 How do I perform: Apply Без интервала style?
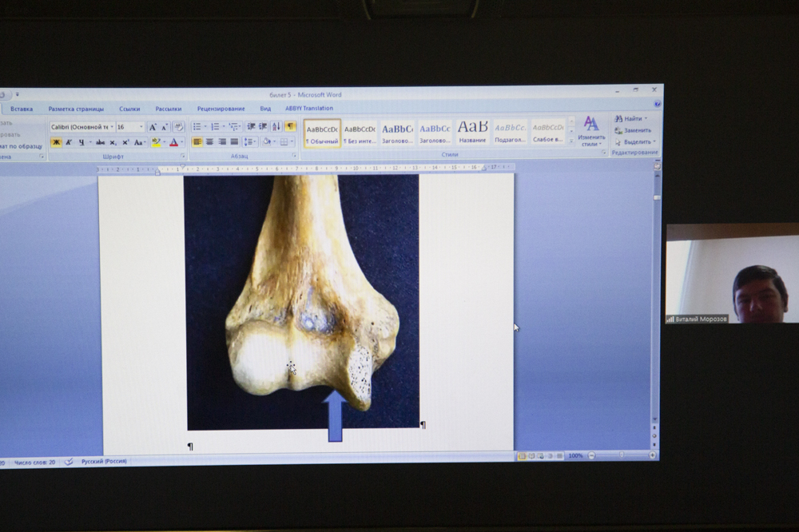(x=360, y=134)
